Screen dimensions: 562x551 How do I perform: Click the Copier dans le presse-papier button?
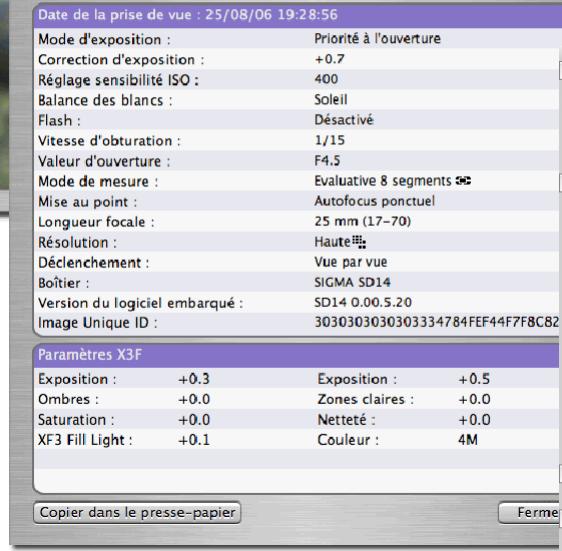[137, 512]
